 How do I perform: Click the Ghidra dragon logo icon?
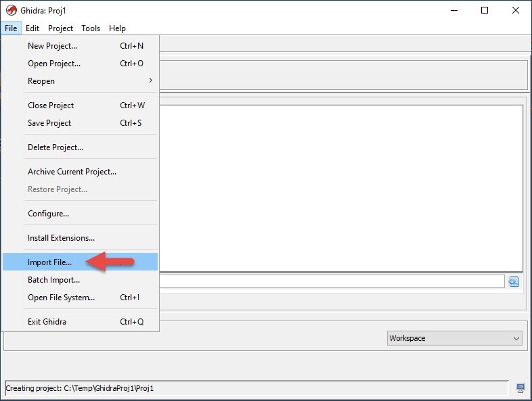(x=11, y=10)
